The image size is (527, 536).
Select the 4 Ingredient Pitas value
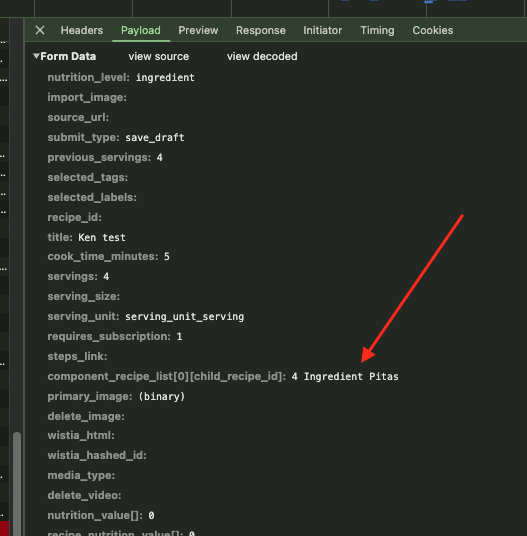345,376
